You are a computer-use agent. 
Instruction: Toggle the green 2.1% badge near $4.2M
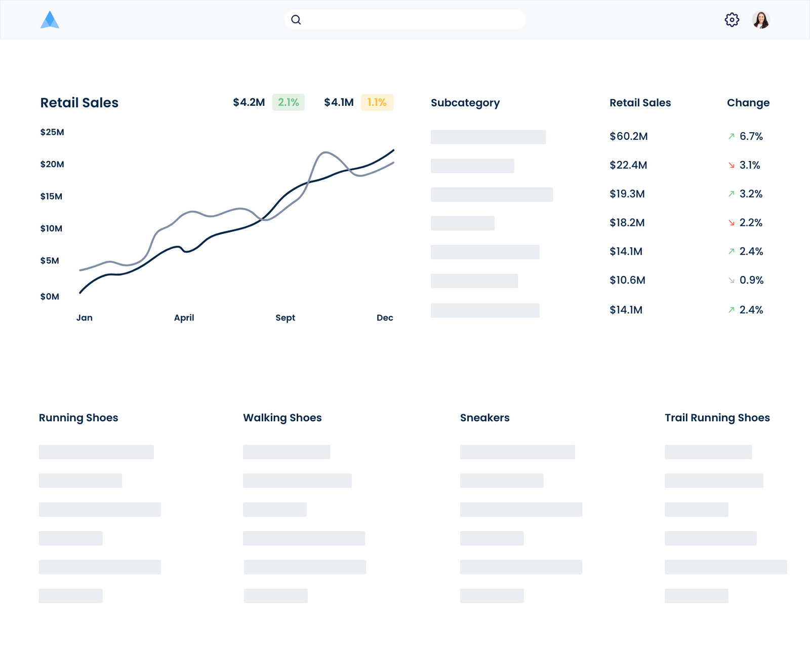click(288, 102)
